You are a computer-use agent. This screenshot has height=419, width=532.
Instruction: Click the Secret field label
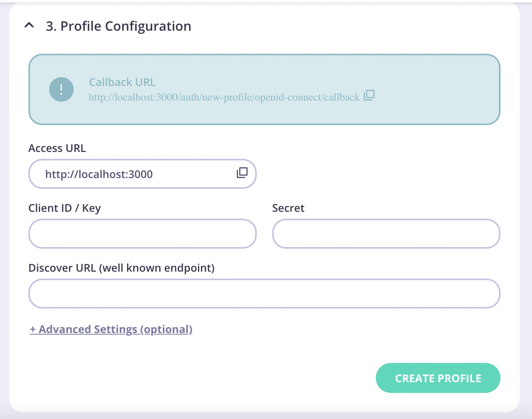[x=288, y=208]
